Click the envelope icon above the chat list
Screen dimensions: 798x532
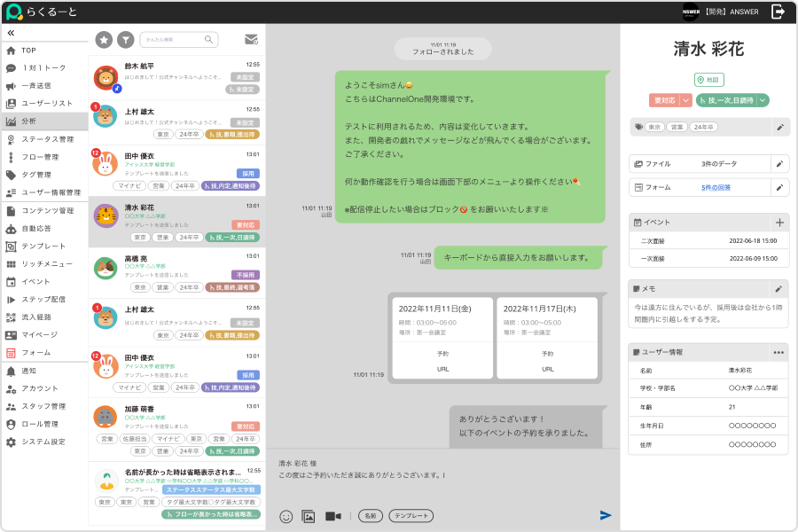pos(251,39)
